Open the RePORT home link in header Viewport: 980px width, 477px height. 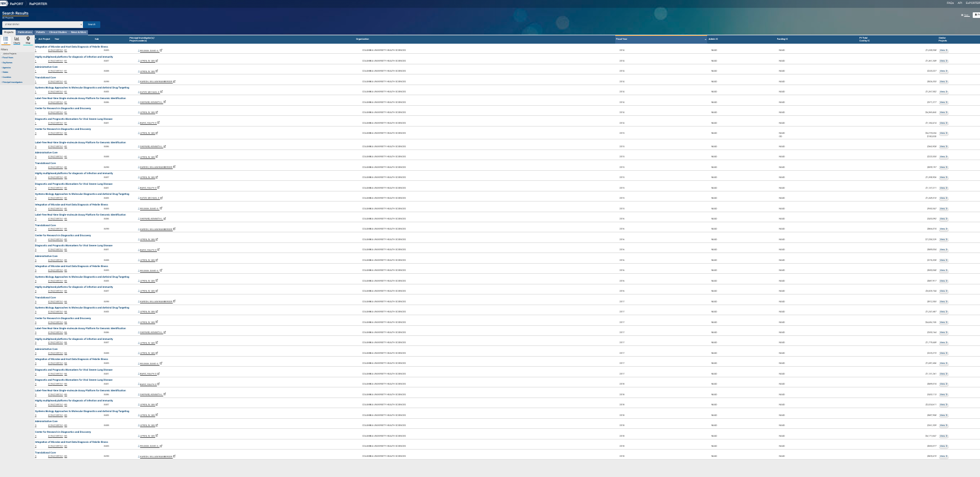pos(16,3)
